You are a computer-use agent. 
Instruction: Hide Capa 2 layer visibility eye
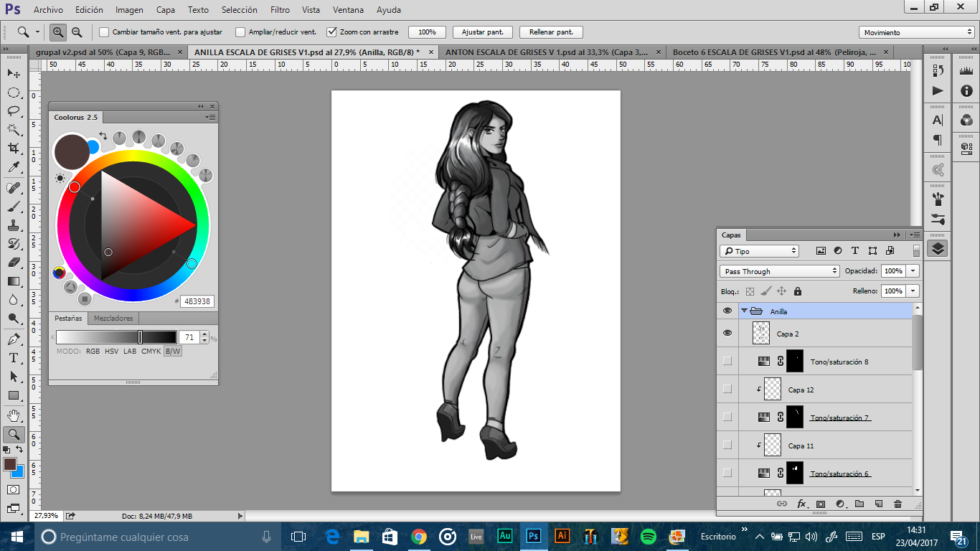pos(727,333)
